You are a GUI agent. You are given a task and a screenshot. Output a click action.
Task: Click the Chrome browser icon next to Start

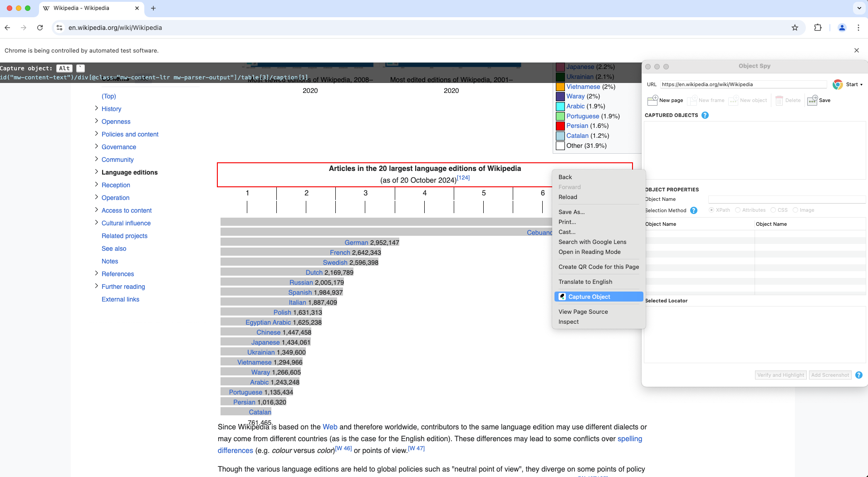[838, 84]
